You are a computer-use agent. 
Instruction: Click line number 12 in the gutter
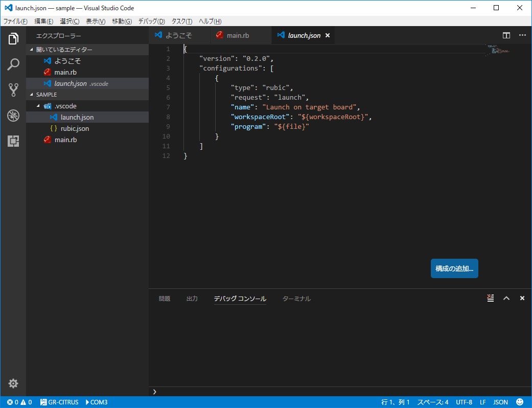pyautogui.click(x=166, y=156)
